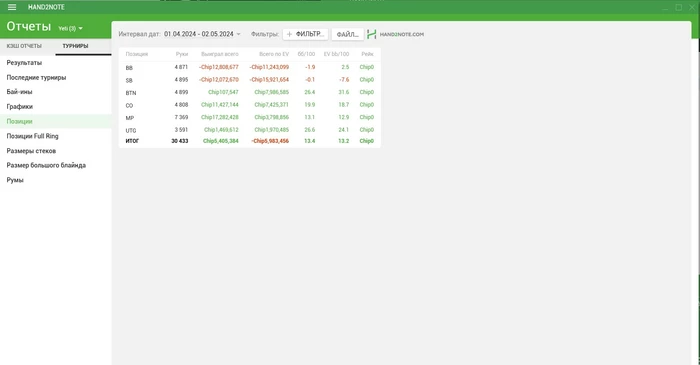
Task: Click total bb/100 value 13.4
Action: [x=309, y=141]
